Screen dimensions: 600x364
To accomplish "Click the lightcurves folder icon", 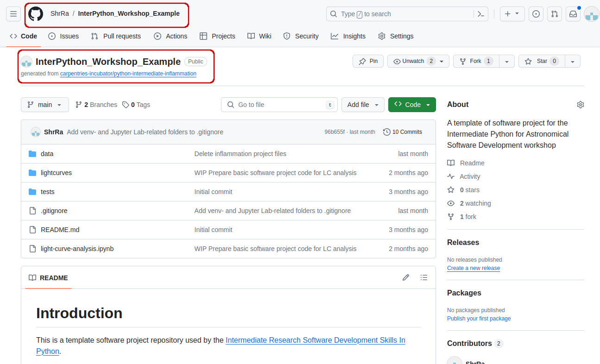I will pyautogui.click(x=32, y=173).
